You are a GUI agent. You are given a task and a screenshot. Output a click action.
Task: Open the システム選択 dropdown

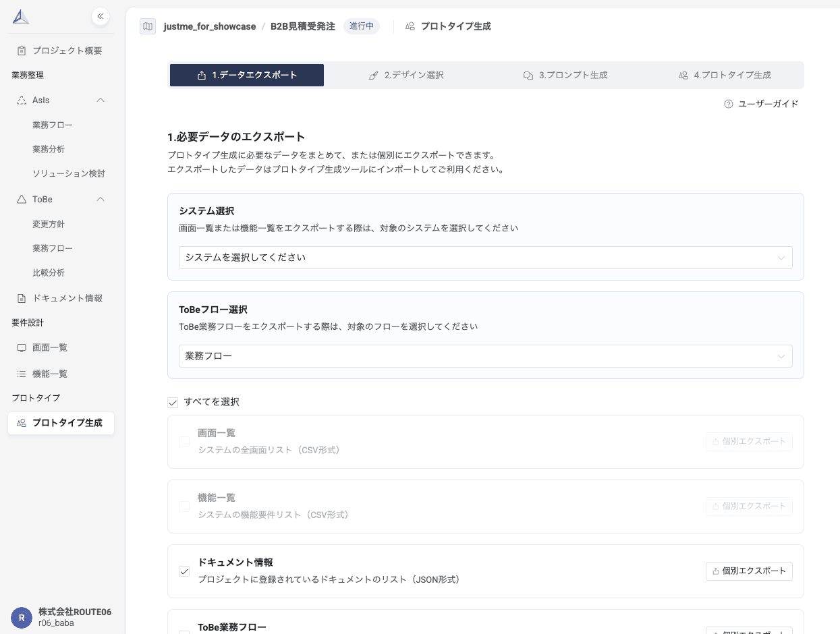click(x=485, y=258)
